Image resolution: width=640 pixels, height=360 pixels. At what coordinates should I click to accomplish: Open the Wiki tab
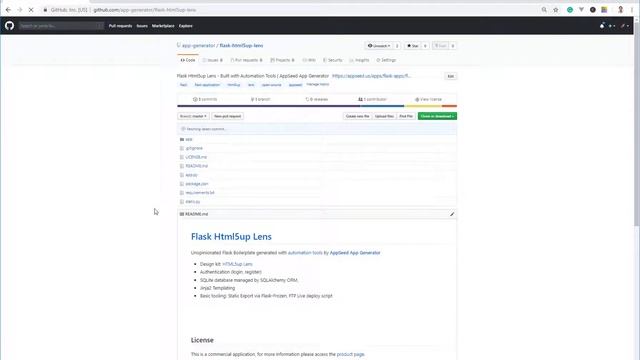pos(309,60)
